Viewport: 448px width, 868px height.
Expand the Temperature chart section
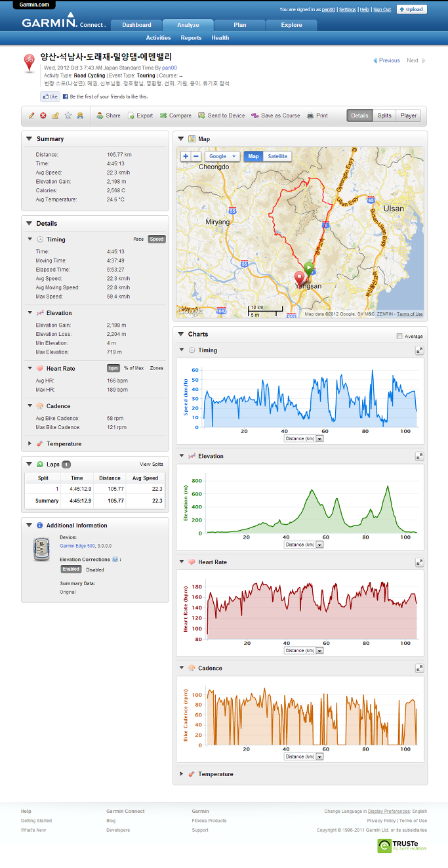[x=182, y=774]
